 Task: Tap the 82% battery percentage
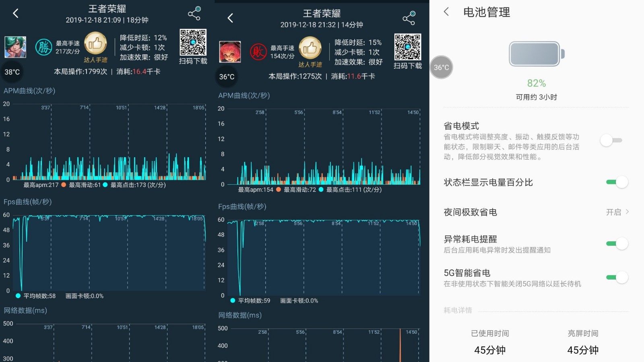pyautogui.click(x=537, y=83)
